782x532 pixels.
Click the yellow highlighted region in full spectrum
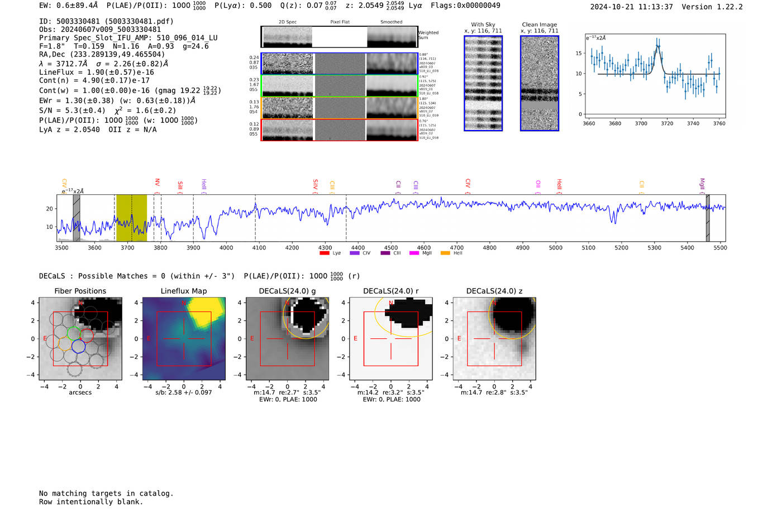[131, 218]
